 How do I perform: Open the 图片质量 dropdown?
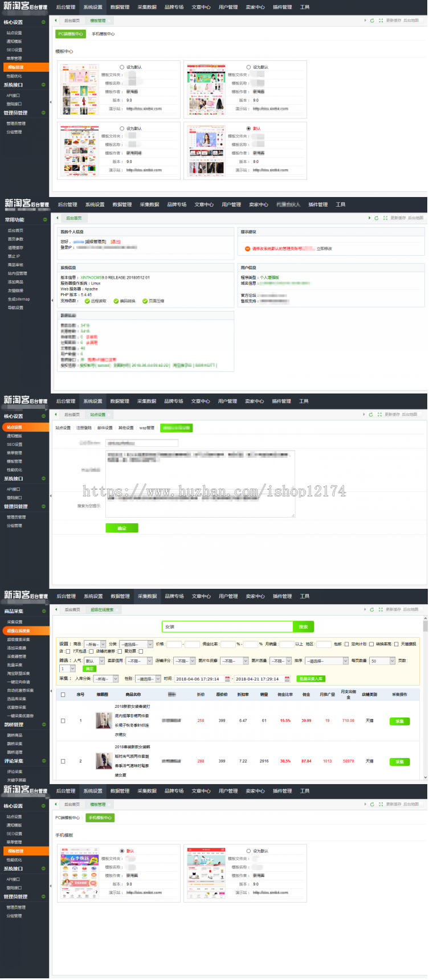pos(281,661)
